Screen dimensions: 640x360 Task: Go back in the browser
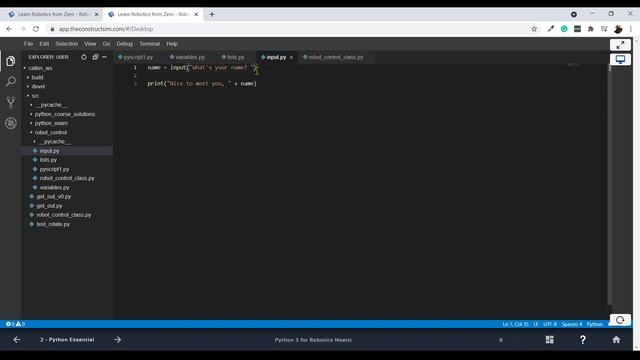tap(9, 29)
